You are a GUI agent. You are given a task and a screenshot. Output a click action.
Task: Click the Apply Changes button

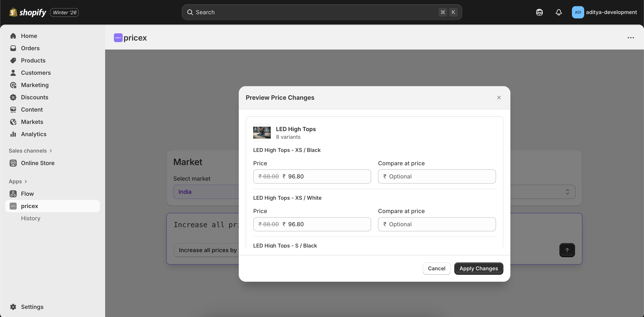[x=478, y=269]
